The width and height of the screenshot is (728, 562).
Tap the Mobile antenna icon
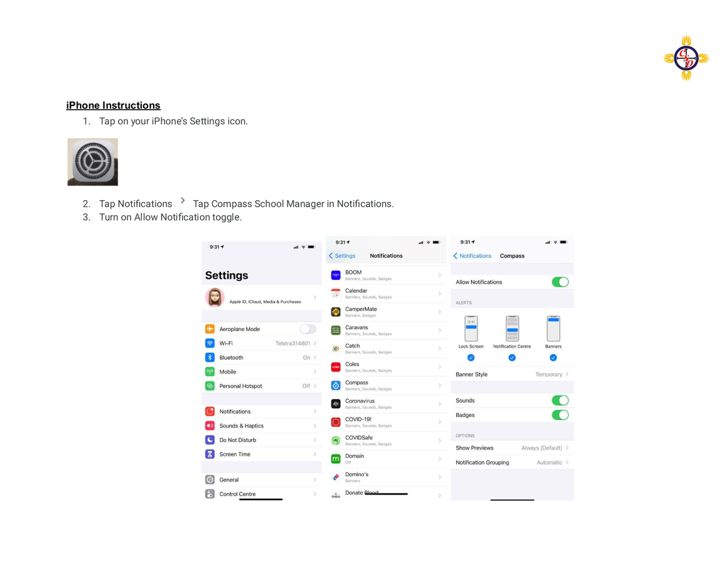pyautogui.click(x=210, y=372)
